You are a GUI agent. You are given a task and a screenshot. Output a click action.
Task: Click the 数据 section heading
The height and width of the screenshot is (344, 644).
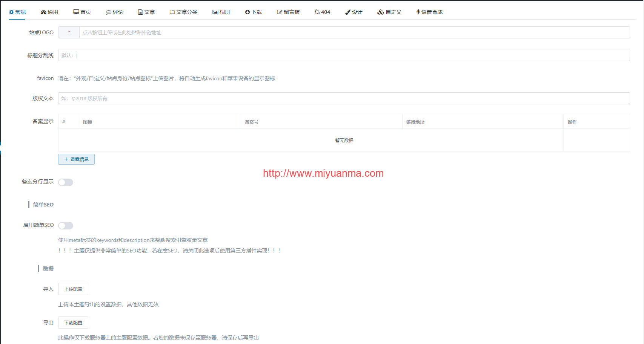[48, 269]
